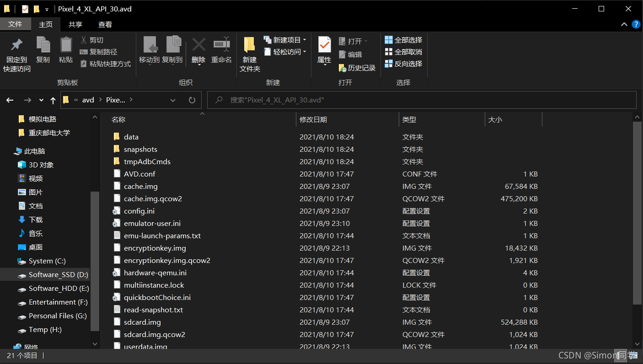This screenshot has height=364, width=643.
Task: Open the Help question mark icon
Action: pyautogui.click(x=636, y=24)
